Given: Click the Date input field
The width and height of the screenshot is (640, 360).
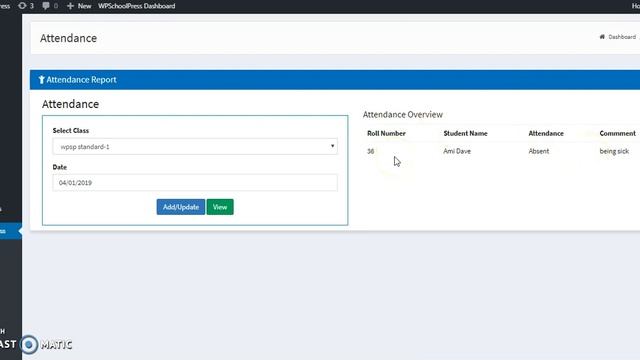Looking at the screenshot, I should (x=195, y=182).
